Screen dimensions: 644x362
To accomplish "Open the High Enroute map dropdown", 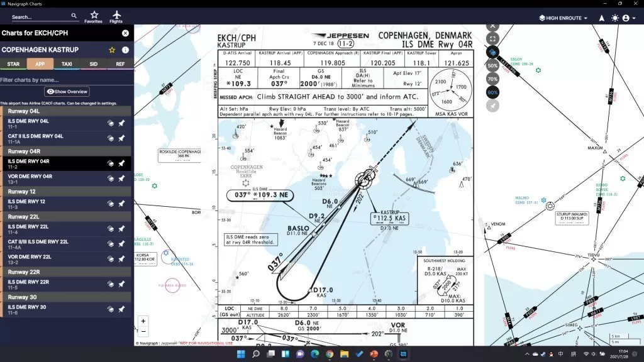I will [x=563, y=18].
